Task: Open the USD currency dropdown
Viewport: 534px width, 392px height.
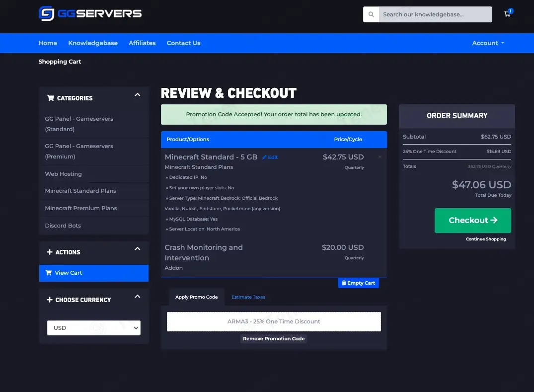Action: pyautogui.click(x=94, y=328)
